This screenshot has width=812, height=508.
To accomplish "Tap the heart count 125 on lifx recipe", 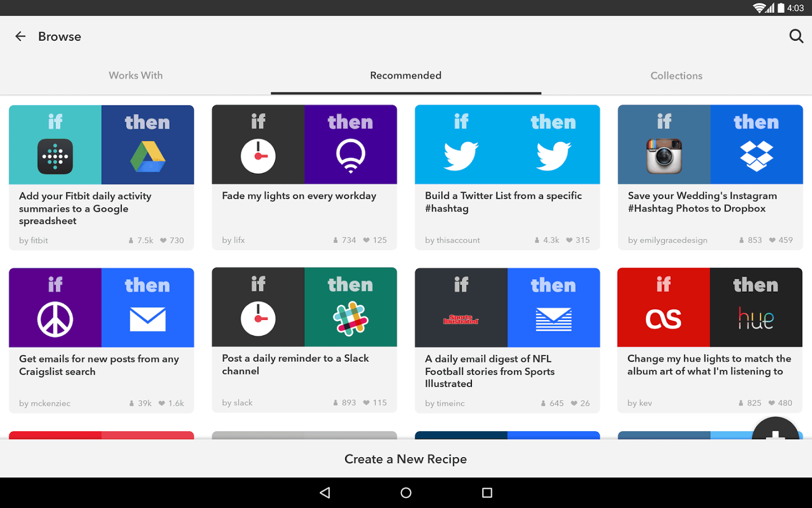I will [375, 240].
